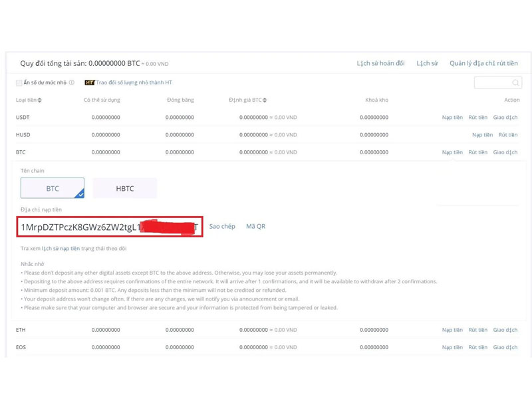Click Đóng băng column header
Viewport: 532px width, 399px height.
(180, 100)
